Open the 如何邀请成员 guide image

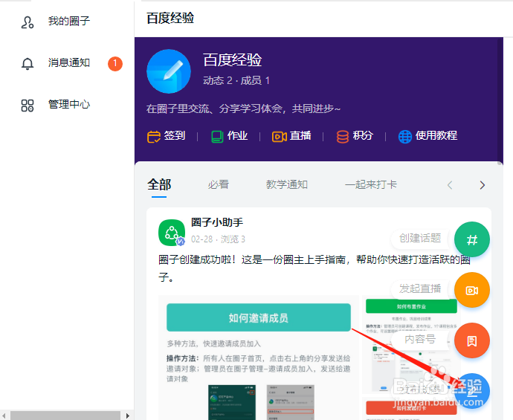pos(259,358)
